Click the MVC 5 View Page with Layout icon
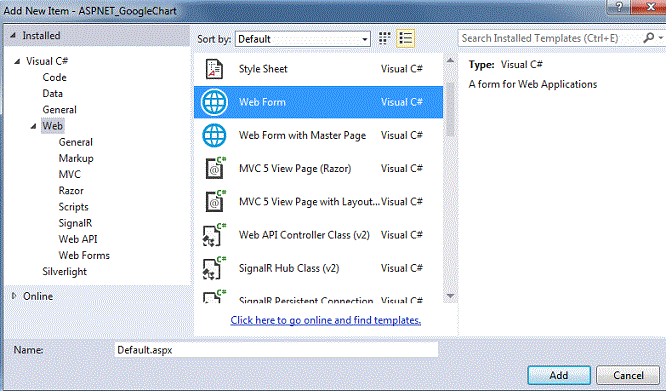This screenshot has height=391, width=666. (215, 201)
